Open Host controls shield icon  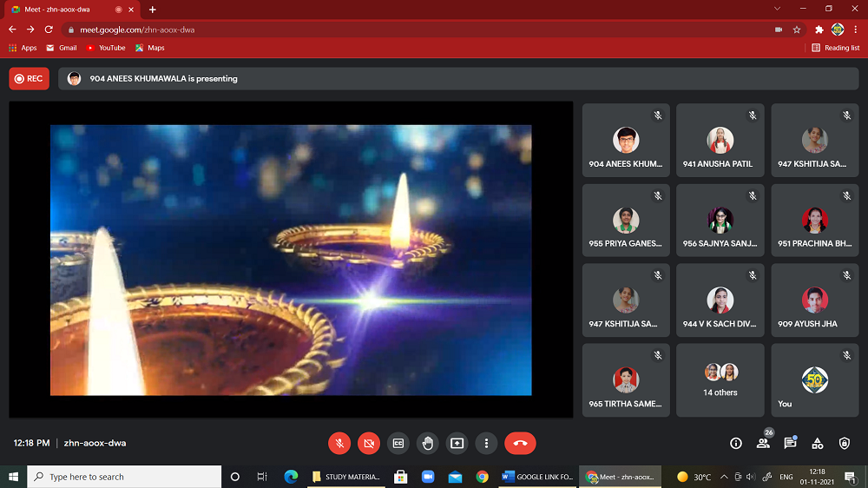point(845,443)
